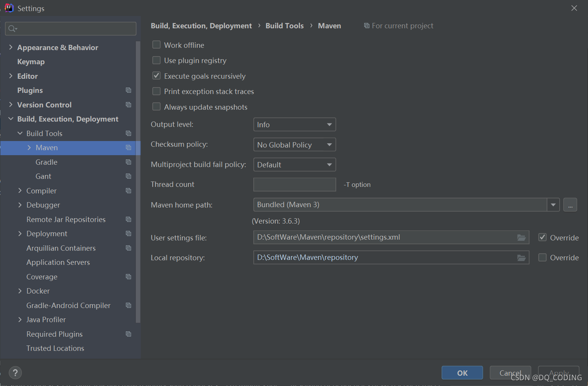Close the Settings dialog with X

574,8
